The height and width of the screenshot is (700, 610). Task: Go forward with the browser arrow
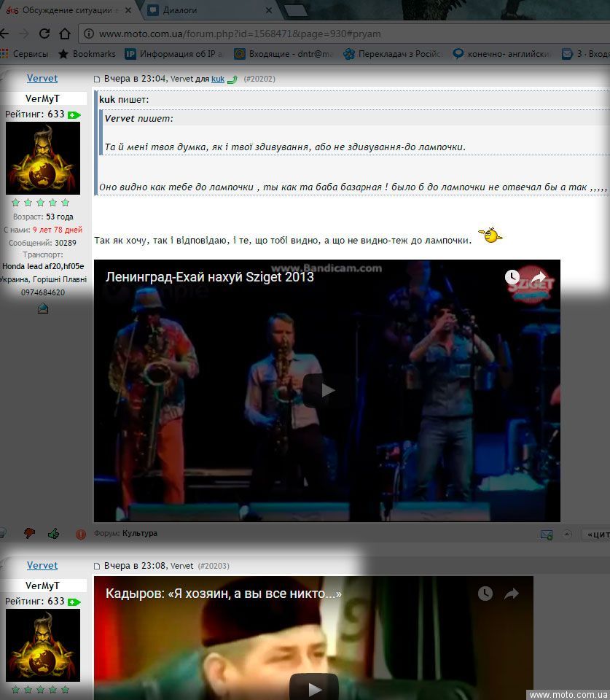pos(24,34)
